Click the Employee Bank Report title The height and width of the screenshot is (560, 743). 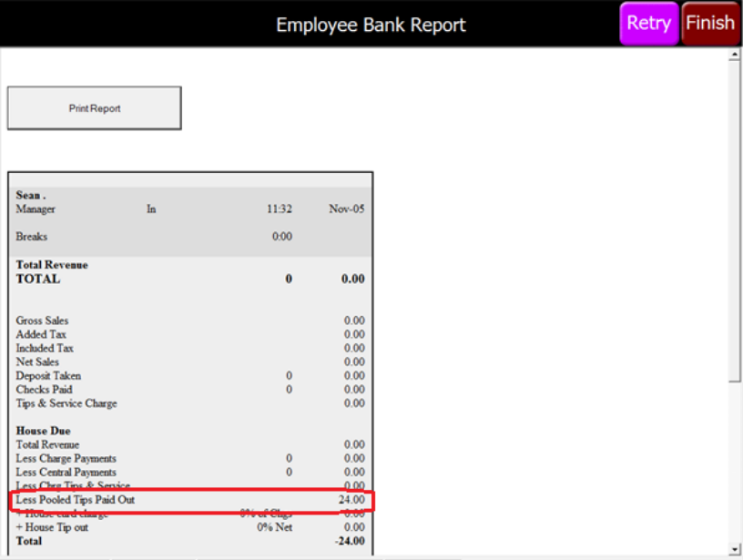point(371,25)
